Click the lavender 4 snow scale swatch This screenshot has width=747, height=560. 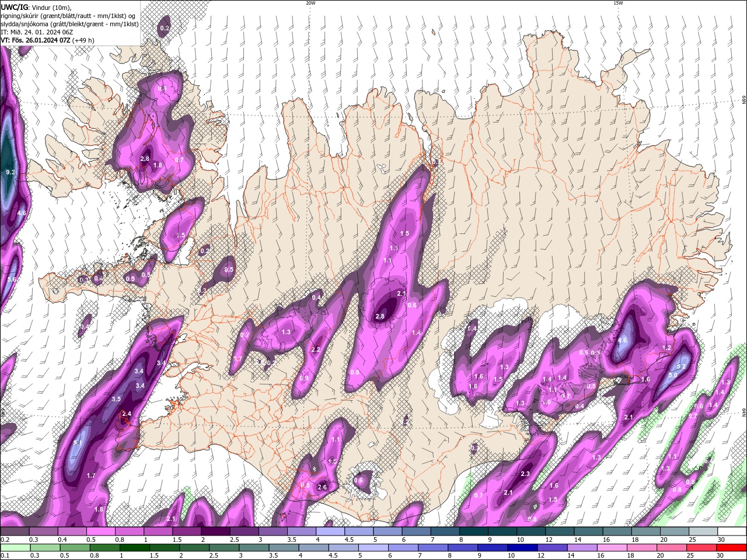pyautogui.click(x=330, y=531)
